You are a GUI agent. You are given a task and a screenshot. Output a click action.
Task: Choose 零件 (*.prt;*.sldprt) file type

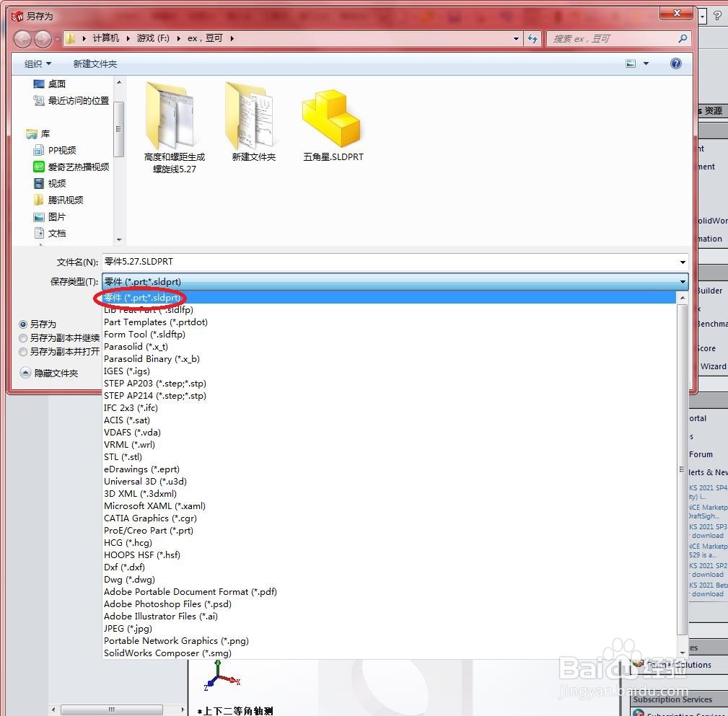(389, 298)
